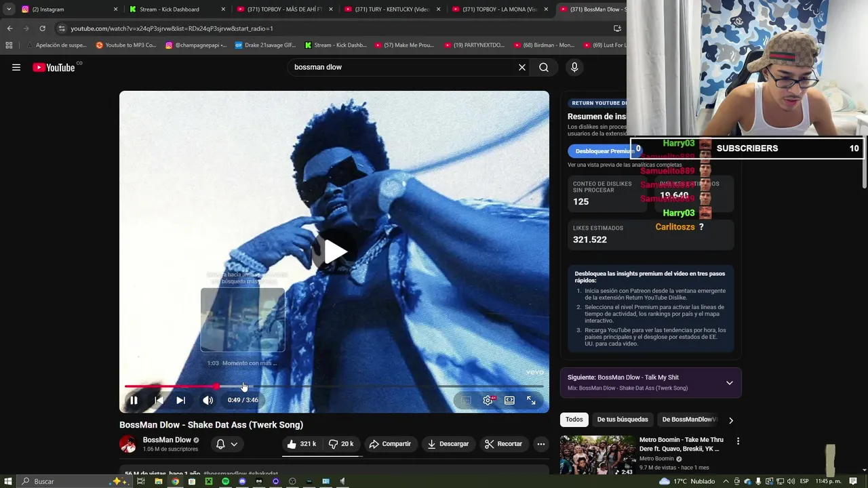This screenshot has height=488, width=868.
Task: Seek on the red video progress bar
Action: pyautogui.click(x=334, y=386)
